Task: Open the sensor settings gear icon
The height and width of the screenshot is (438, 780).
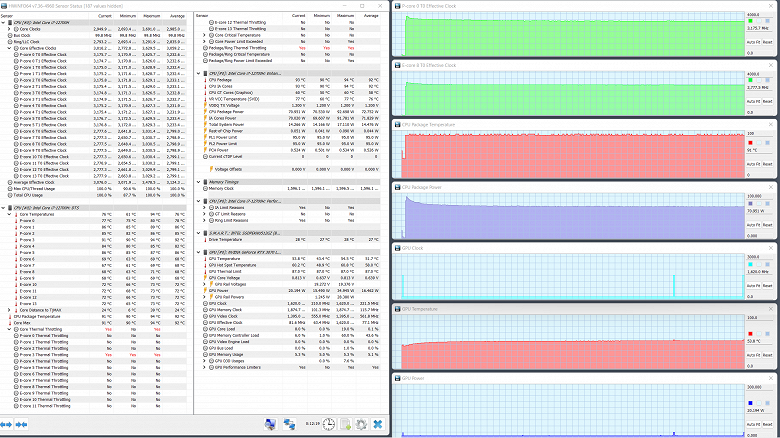Action: [x=360, y=425]
